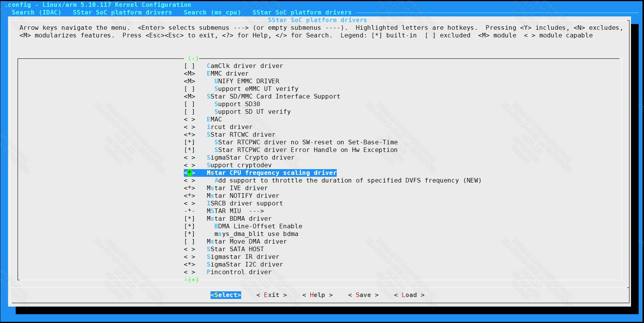
Task: Select the Pincontrol driver entry
Action: point(239,272)
